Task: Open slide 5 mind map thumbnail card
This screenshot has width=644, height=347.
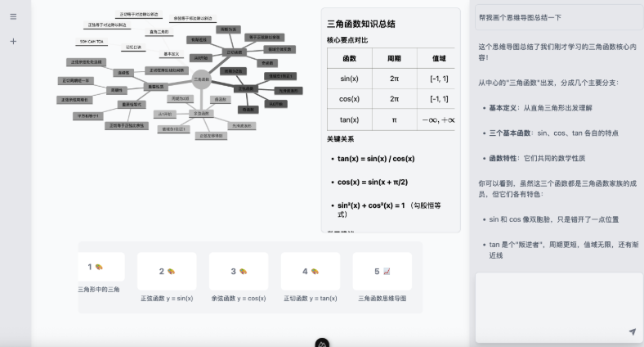Action: point(382,271)
